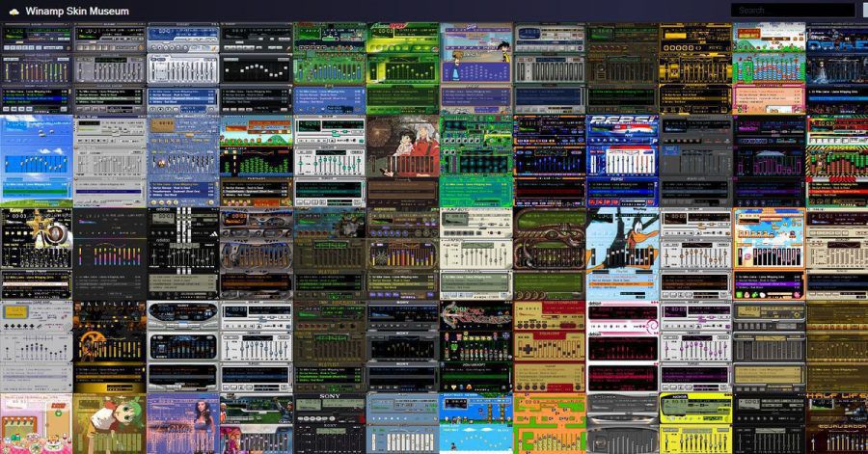The image size is (868, 454).
Task: Select the Inuyasha anime skin thumbnail
Action: point(403,161)
